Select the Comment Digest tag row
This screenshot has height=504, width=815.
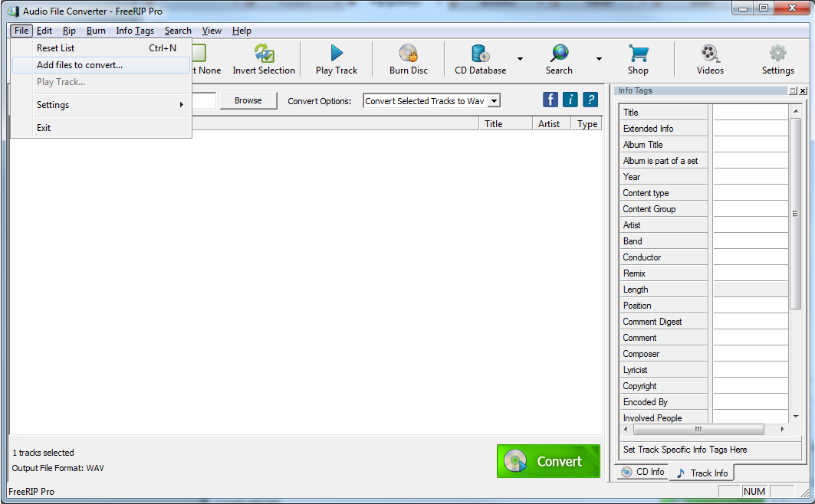(x=664, y=321)
